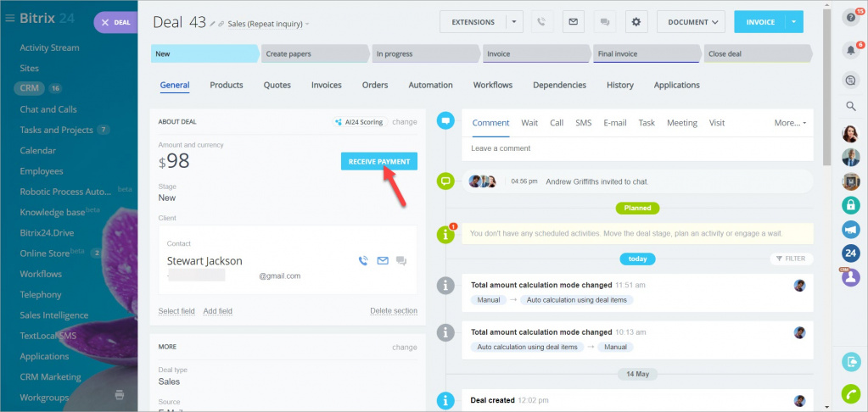The image size is (868, 412).
Task: Expand the EXTENSIONS dropdown arrow
Action: coord(514,22)
